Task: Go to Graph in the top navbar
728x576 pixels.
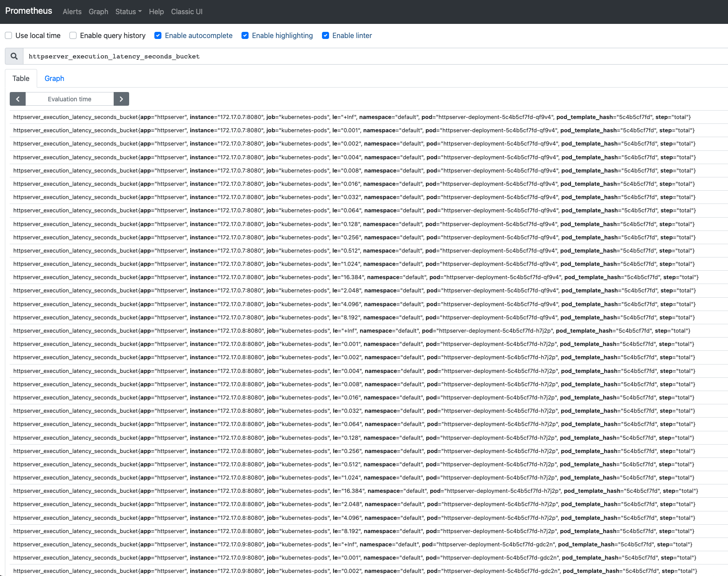Action: click(x=98, y=12)
